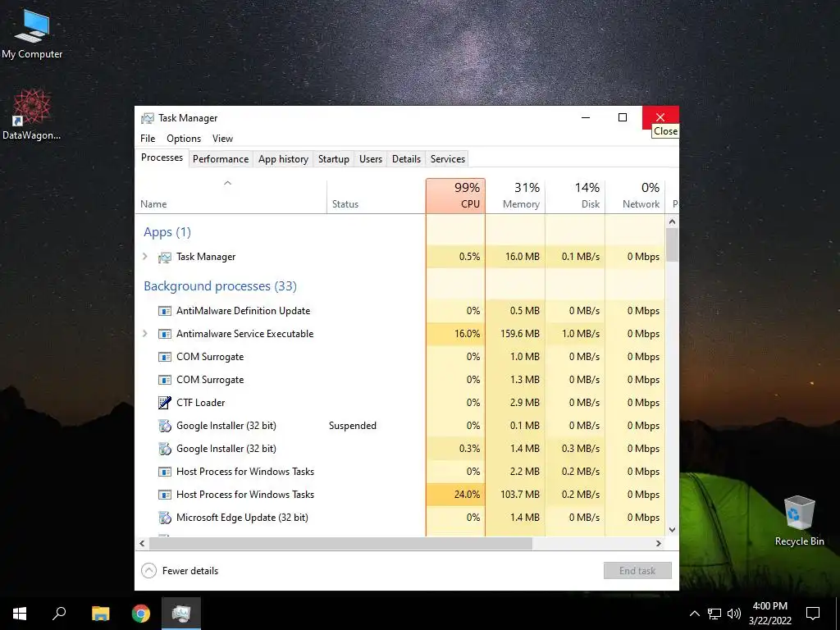This screenshot has width=840, height=630.
Task: Open My Computer desktop icon
Action: [32, 34]
